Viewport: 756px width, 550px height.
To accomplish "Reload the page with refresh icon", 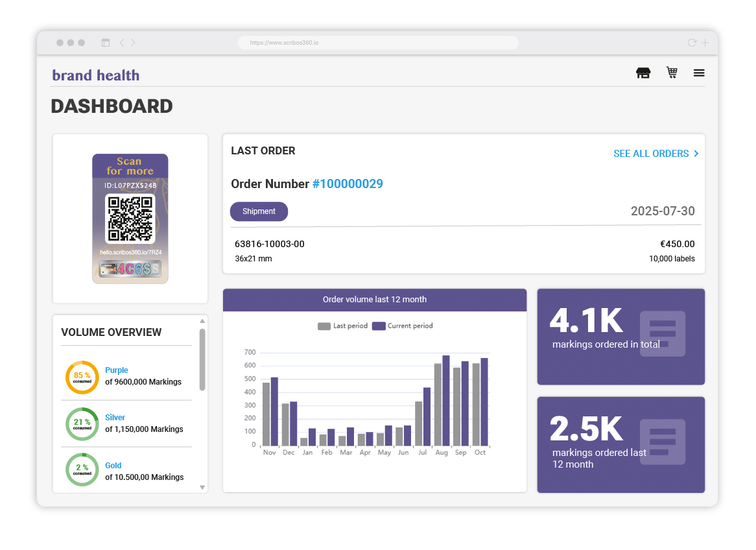I will [x=691, y=43].
